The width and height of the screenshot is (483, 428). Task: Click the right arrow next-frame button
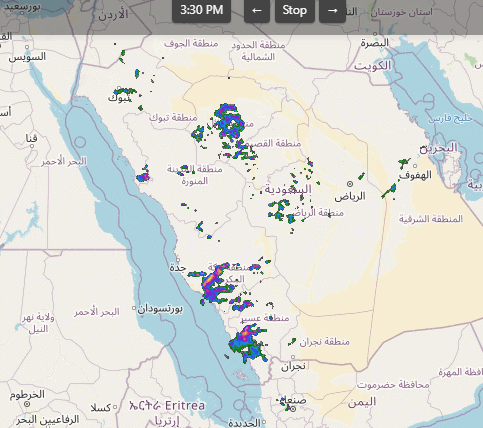click(x=332, y=11)
